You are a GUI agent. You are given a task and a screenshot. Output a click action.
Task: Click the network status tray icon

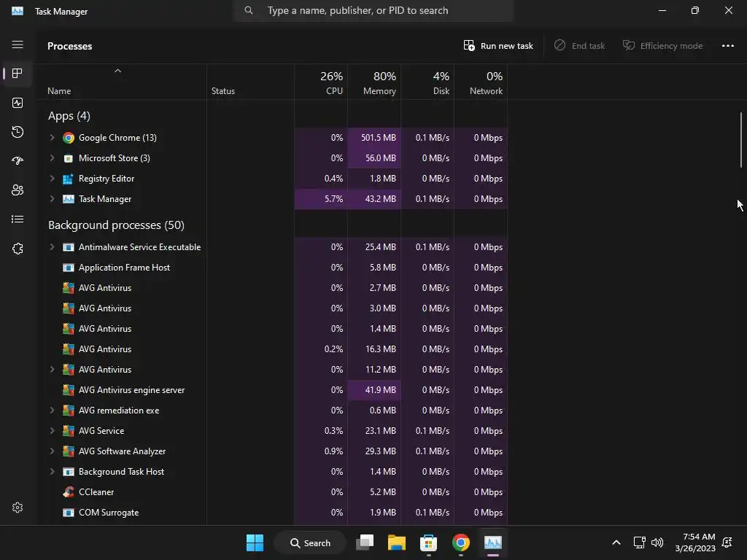[639, 542]
